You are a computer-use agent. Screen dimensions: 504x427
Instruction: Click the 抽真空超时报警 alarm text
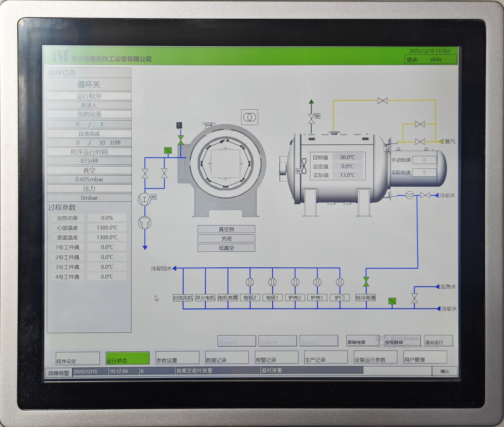tap(194, 371)
